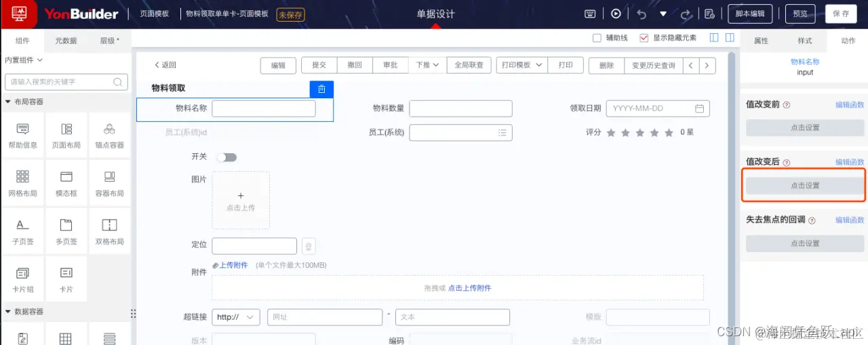Screen dimensions: 868x345
Task: Add the 锚点容器 component
Action: click(109, 135)
